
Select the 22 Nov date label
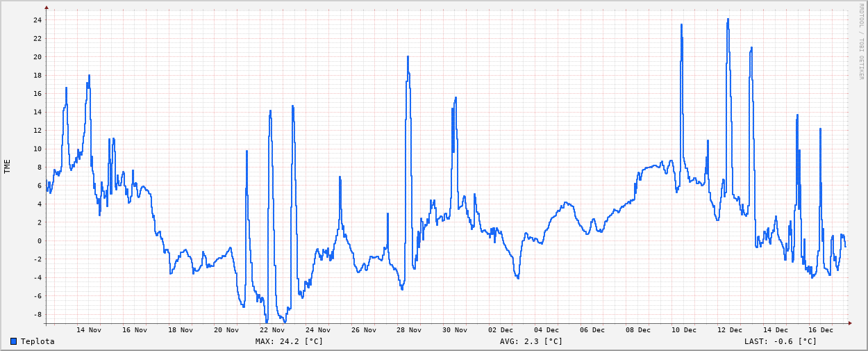(x=272, y=330)
